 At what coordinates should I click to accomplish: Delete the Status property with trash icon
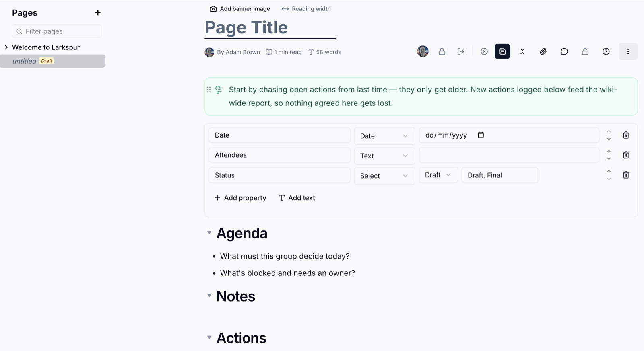click(x=626, y=175)
